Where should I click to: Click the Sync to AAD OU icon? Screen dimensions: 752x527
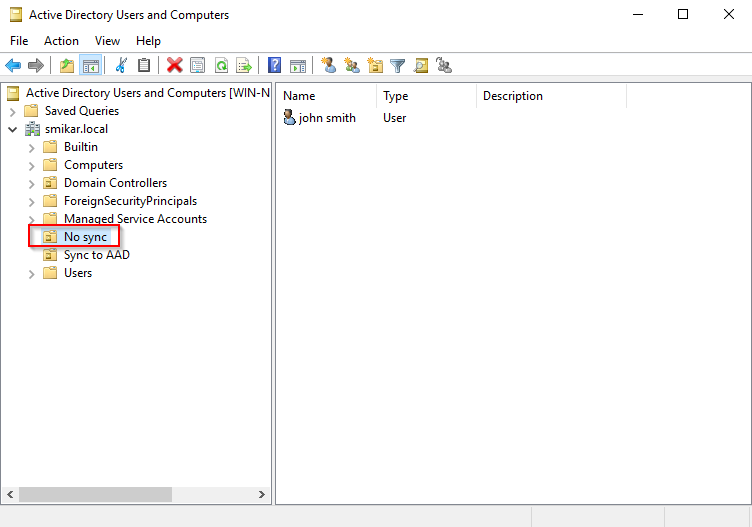click(x=50, y=255)
